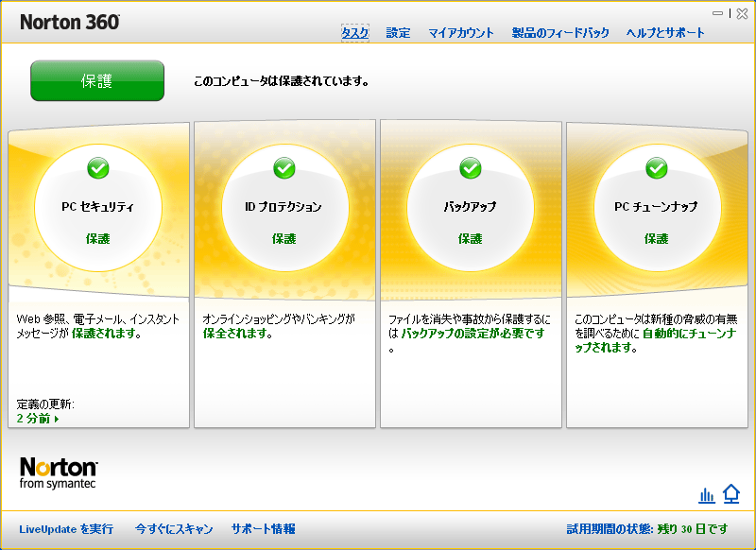Click the Norton from symantec logo
Viewport: 756px width, 550px height.
pos(59,473)
